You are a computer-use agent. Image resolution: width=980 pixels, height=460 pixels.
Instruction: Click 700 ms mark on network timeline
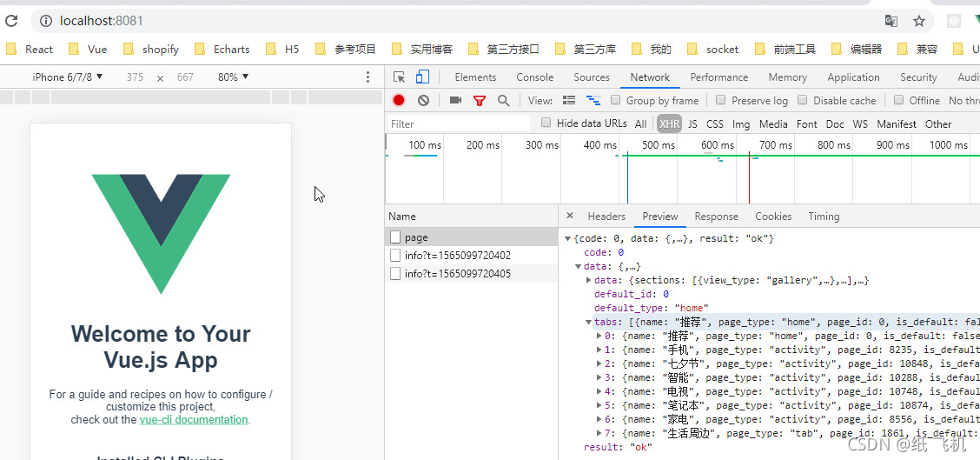776,144
